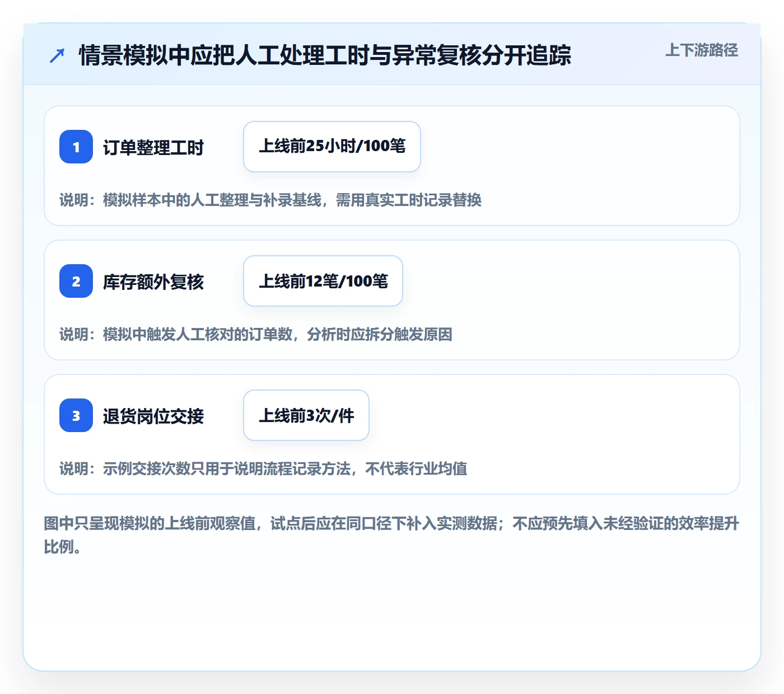
Task: Click the 退货岗位交接 heading
Action: point(153,416)
